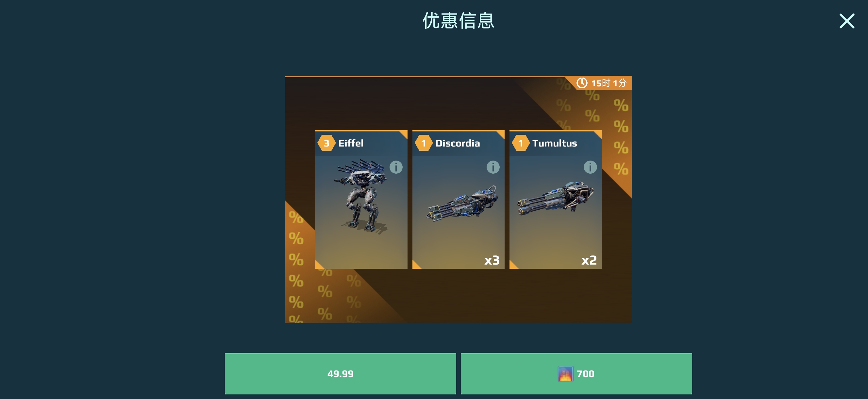Buy the offer for 49.99
868x399 pixels.
pos(340,373)
